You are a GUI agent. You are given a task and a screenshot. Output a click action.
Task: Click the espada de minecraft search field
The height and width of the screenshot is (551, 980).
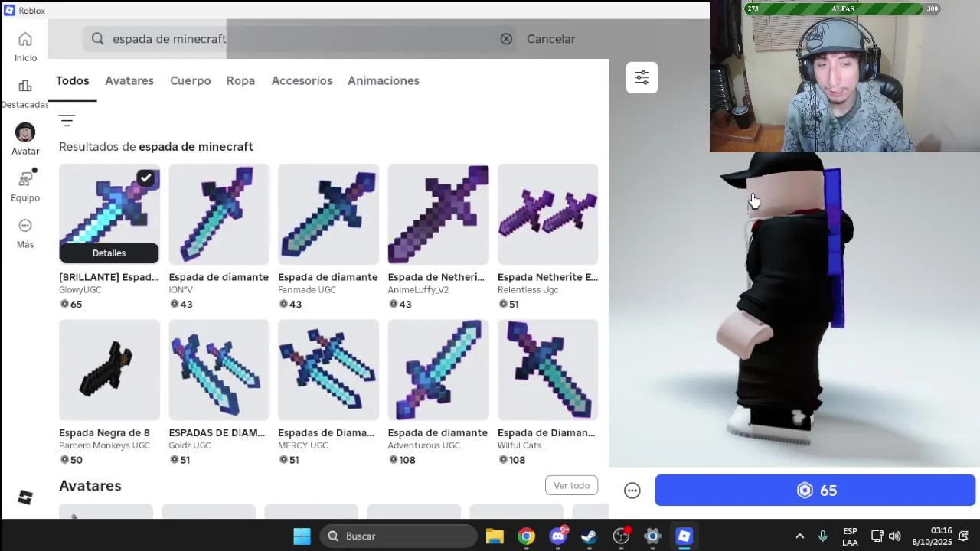299,39
